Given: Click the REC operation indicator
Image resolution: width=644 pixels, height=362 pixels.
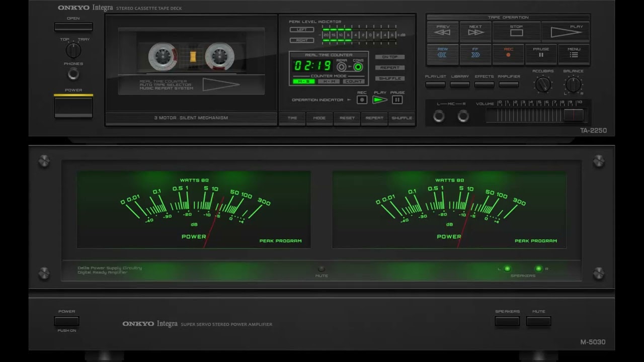Looking at the screenshot, I should pos(362,100).
